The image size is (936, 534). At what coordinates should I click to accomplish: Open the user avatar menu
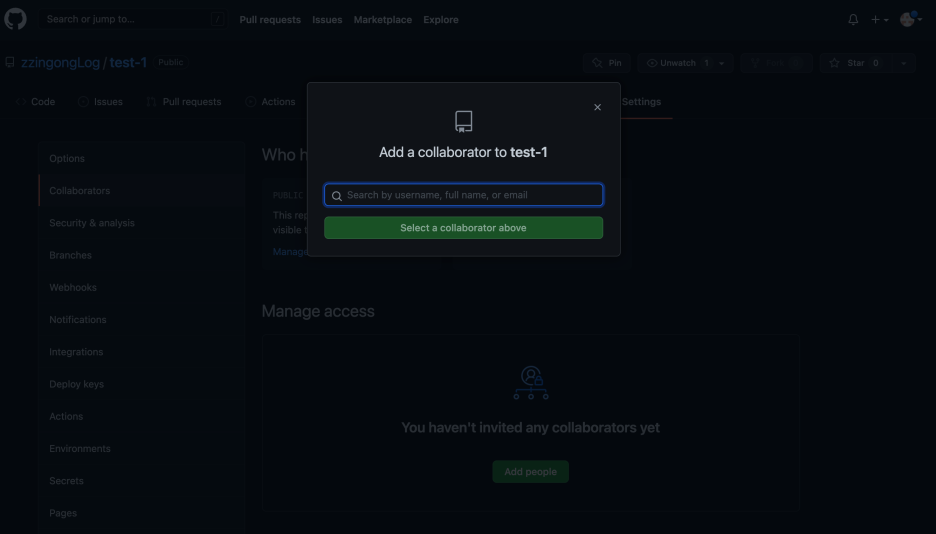coord(911,20)
